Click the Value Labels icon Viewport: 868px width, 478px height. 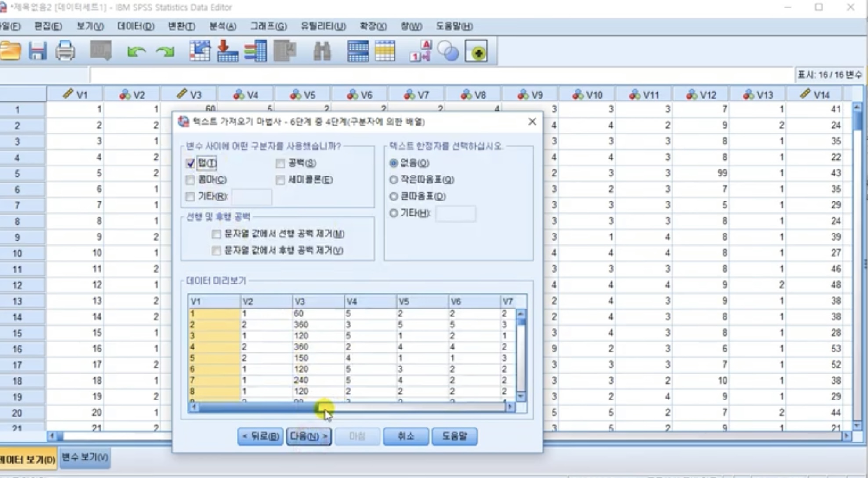click(x=420, y=51)
